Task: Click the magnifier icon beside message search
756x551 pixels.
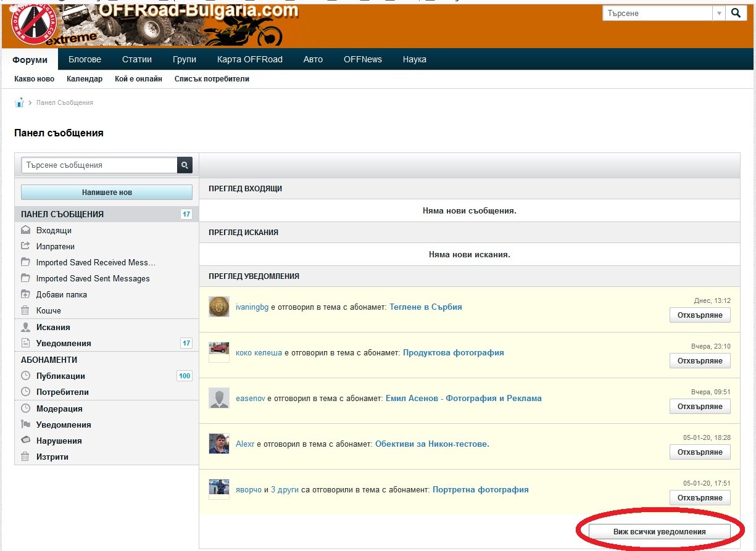Action: tap(185, 165)
